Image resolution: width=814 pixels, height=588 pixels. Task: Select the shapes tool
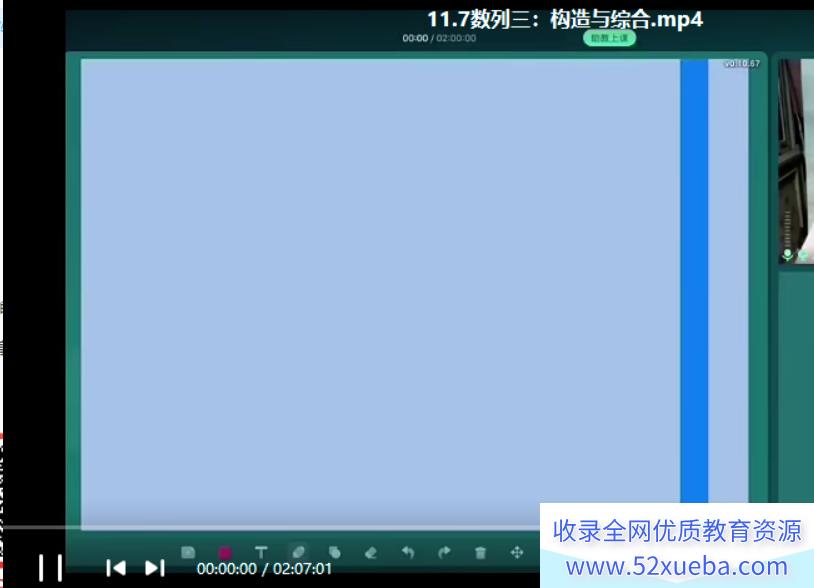(335, 552)
